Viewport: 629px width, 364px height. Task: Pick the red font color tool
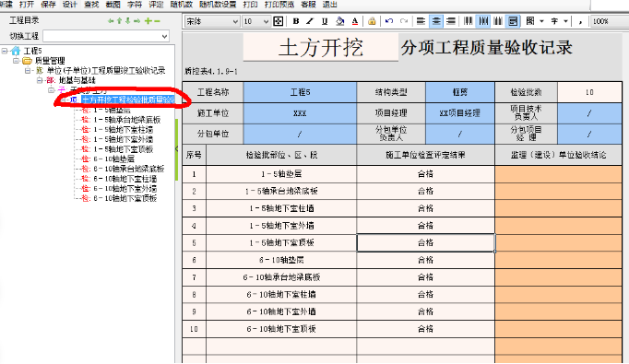click(354, 21)
